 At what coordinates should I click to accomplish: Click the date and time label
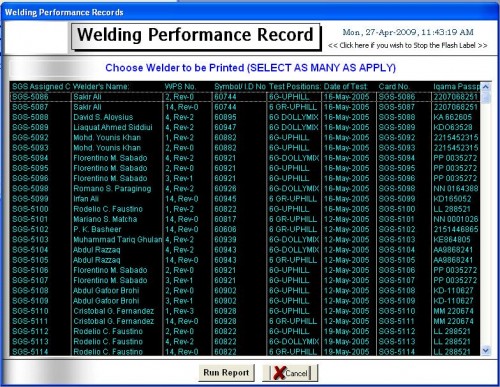408,32
